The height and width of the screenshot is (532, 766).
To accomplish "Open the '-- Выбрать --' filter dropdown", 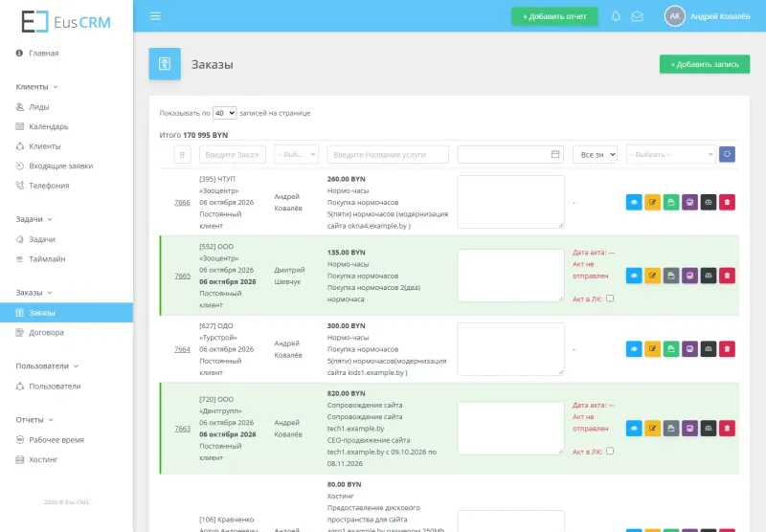I will pyautogui.click(x=671, y=154).
